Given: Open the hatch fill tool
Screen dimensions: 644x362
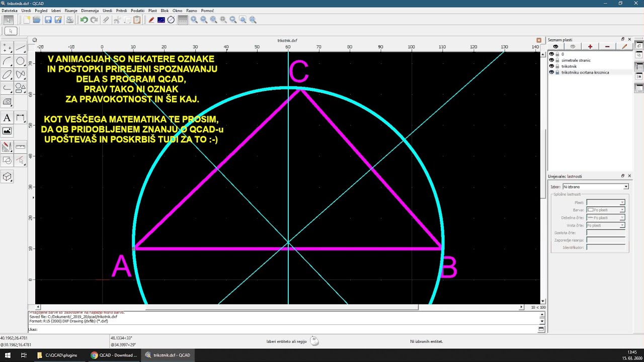Looking at the screenshot, I should coord(7,101).
